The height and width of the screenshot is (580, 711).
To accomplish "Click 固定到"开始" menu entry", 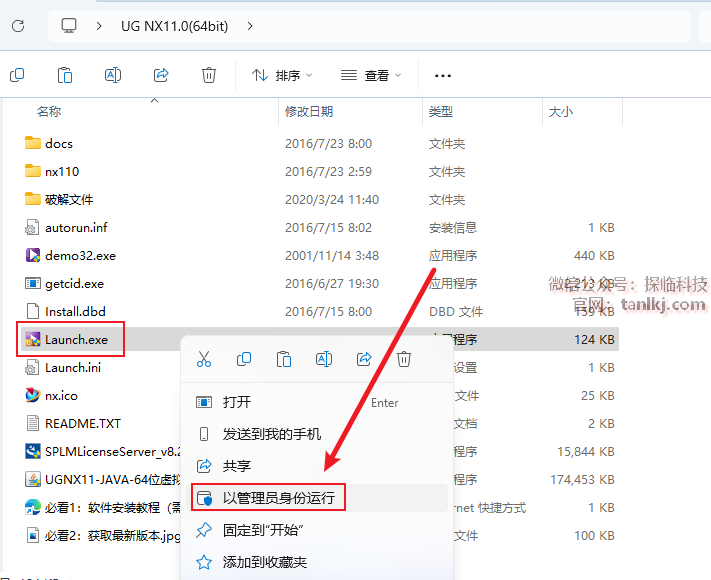I will click(263, 530).
